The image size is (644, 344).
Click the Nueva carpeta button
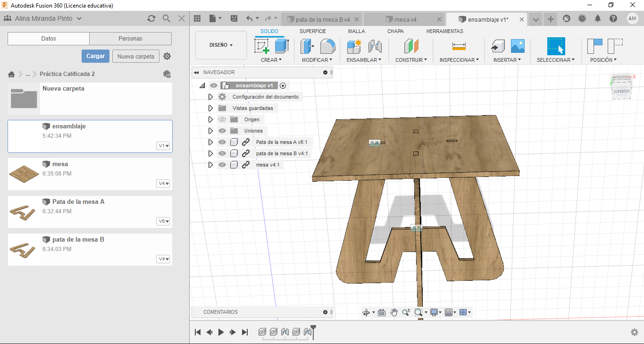click(x=136, y=56)
